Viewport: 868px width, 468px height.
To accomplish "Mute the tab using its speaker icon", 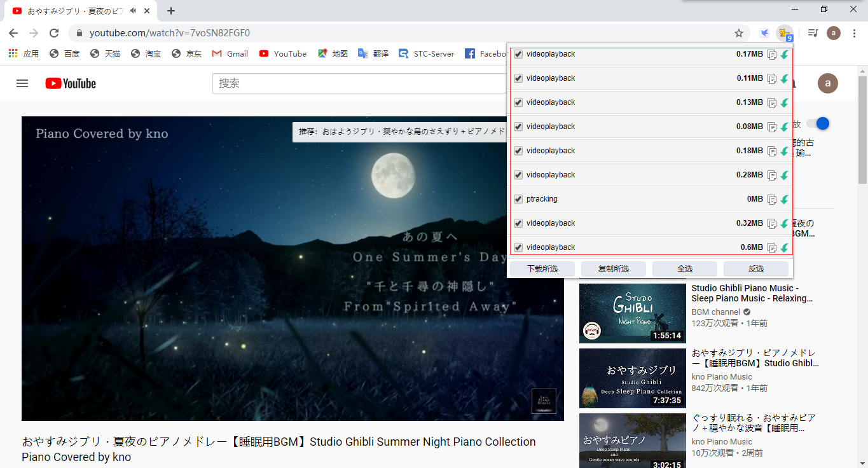I will point(133,11).
